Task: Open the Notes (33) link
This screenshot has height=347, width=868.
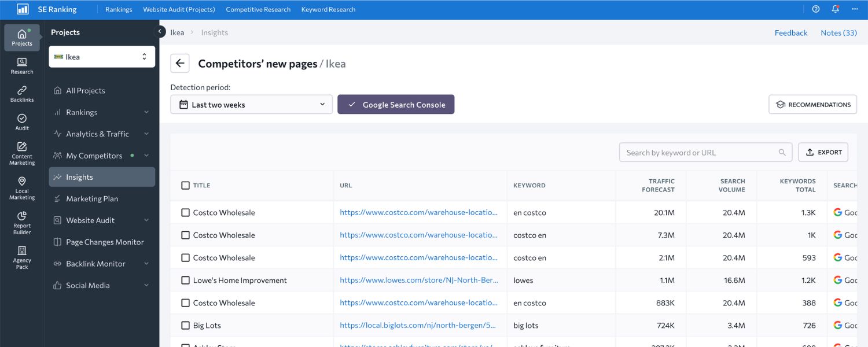Action: (838, 33)
